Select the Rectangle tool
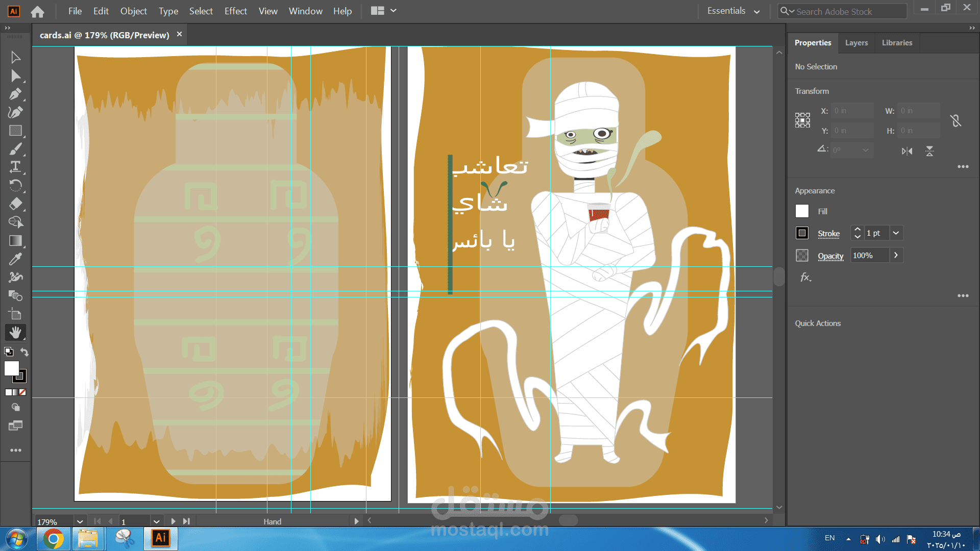980x551 pixels. click(x=15, y=131)
